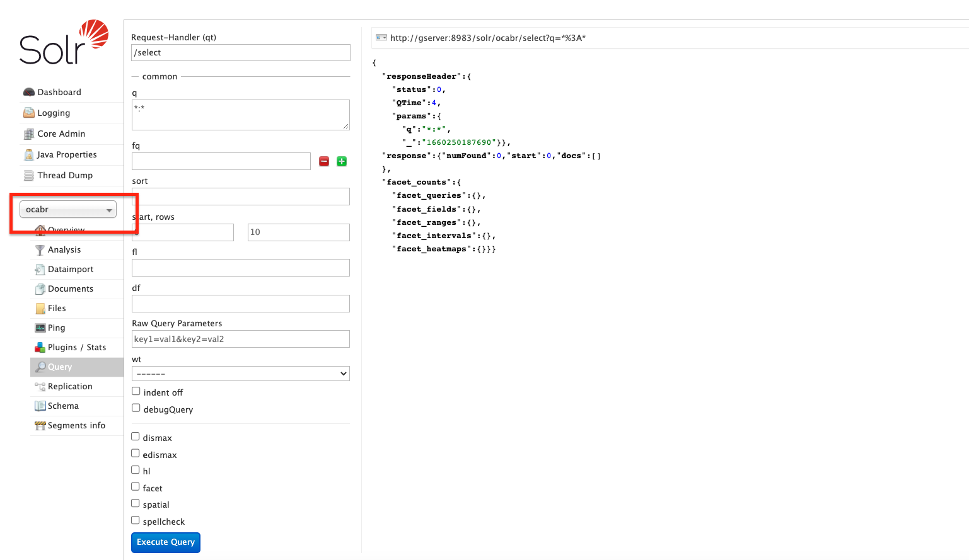Viewport: 969px width, 560px height.
Task: Open the Ping page link
Action: tap(57, 328)
